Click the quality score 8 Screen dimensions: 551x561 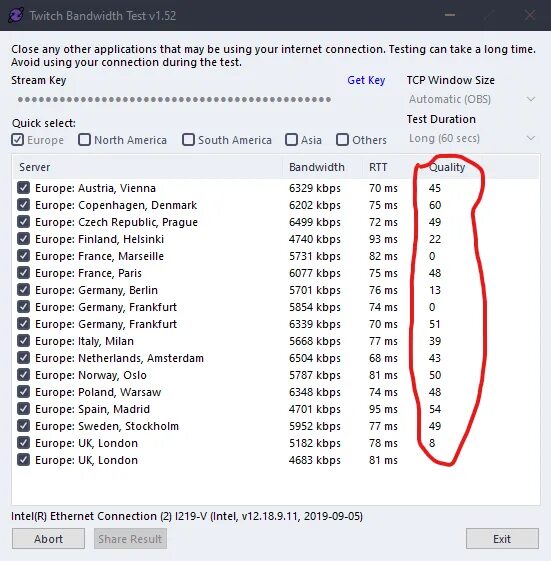tap(432, 443)
